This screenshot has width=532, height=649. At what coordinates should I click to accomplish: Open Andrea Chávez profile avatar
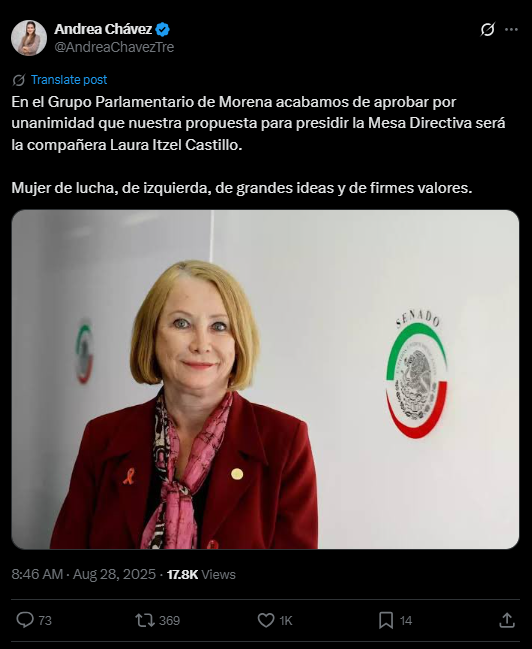click(29, 38)
